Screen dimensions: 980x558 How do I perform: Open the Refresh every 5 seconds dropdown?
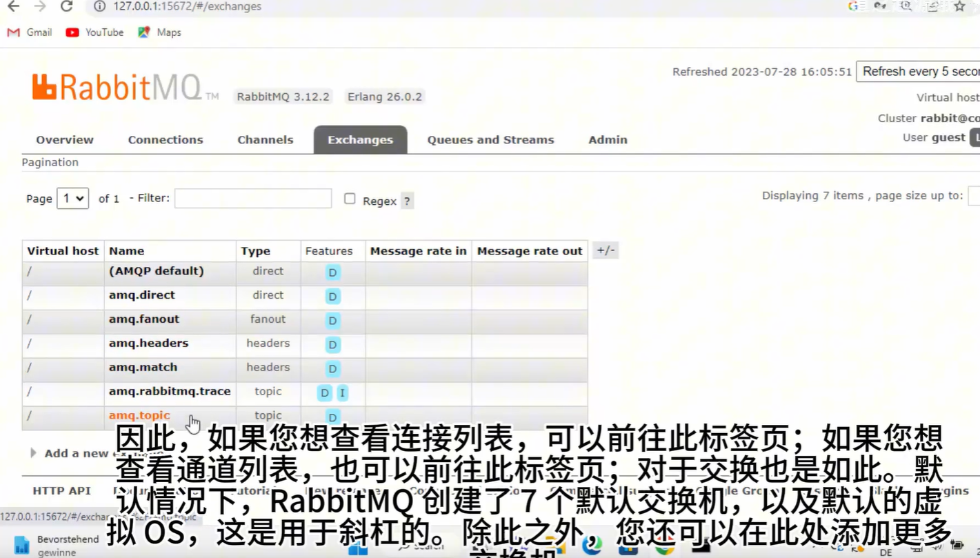[x=918, y=72]
